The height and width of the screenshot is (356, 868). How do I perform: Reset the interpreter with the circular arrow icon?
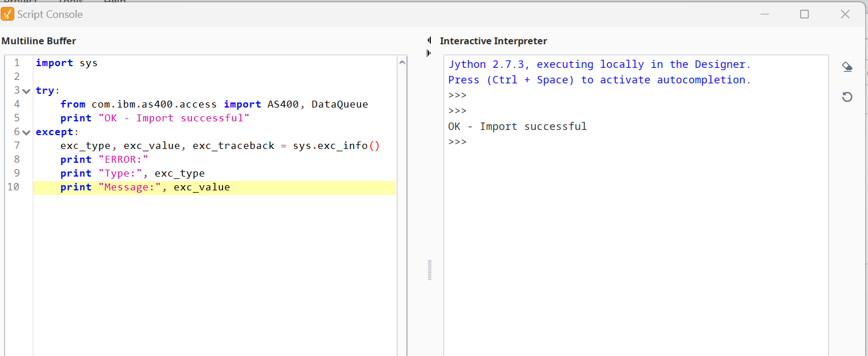click(x=847, y=97)
